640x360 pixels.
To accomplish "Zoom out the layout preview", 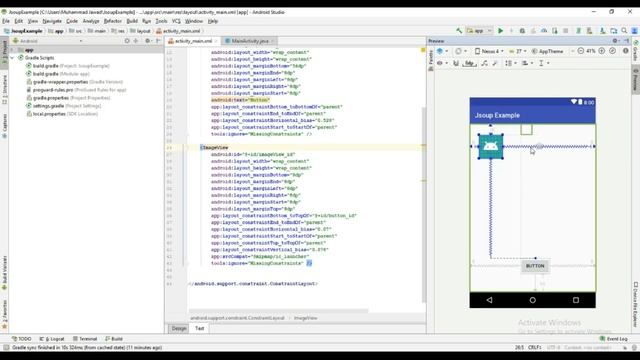I will (581, 51).
